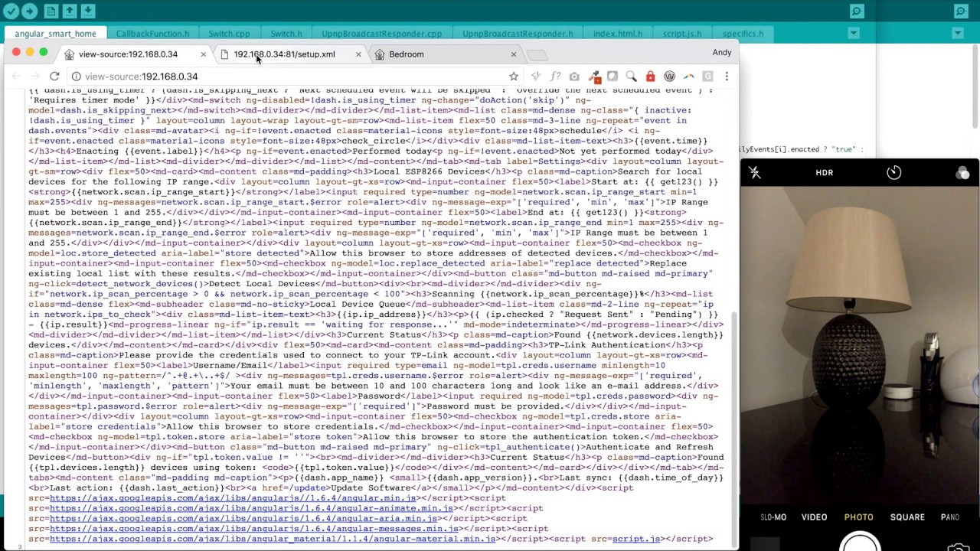The height and width of the screenshot is (551, 980).
Task: Open the UpnpBroadcastResponder.cpp tab
Action: coord(381,34)
